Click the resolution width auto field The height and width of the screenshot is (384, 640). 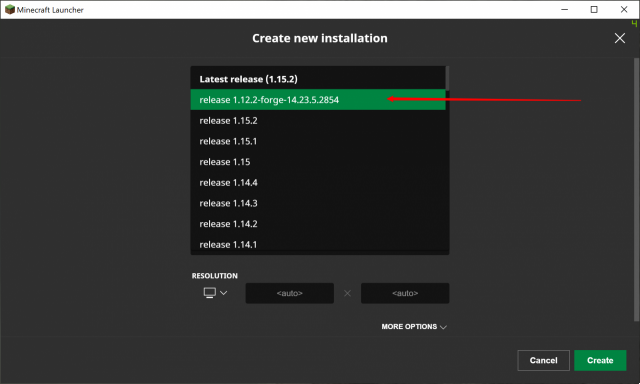(289, 293)
